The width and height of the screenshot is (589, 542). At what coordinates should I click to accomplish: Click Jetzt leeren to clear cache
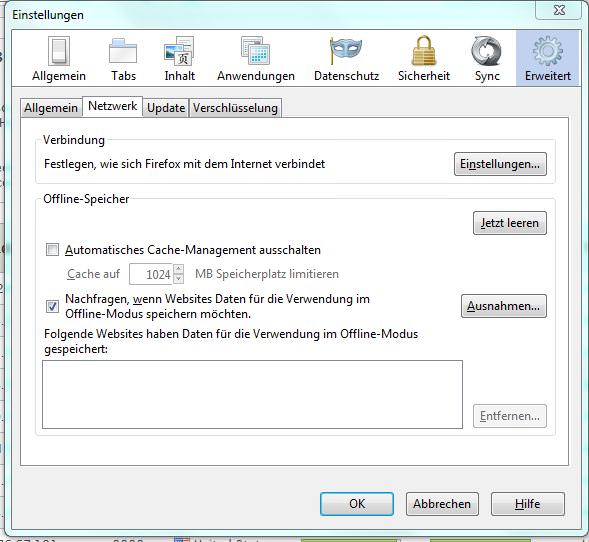click(510, 223)
